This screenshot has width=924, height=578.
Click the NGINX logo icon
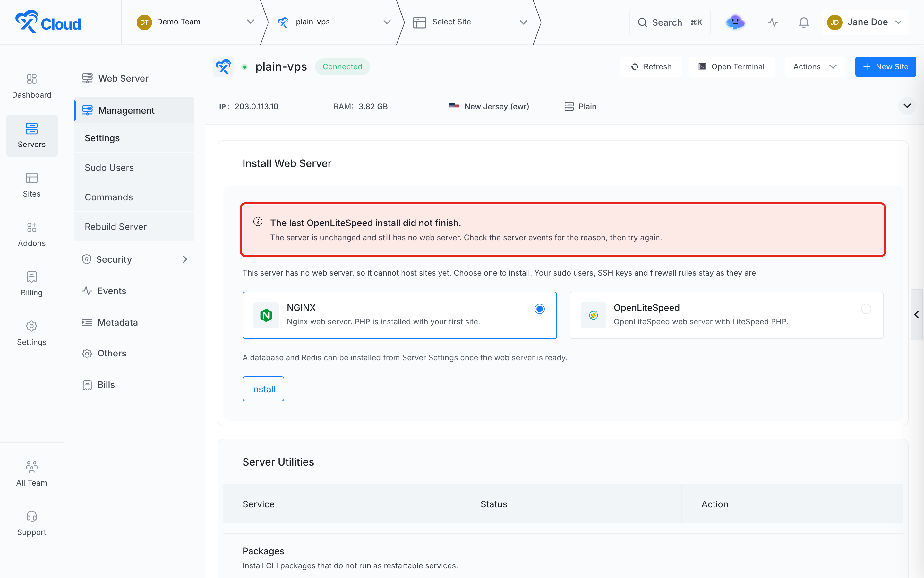coord(266,315)
